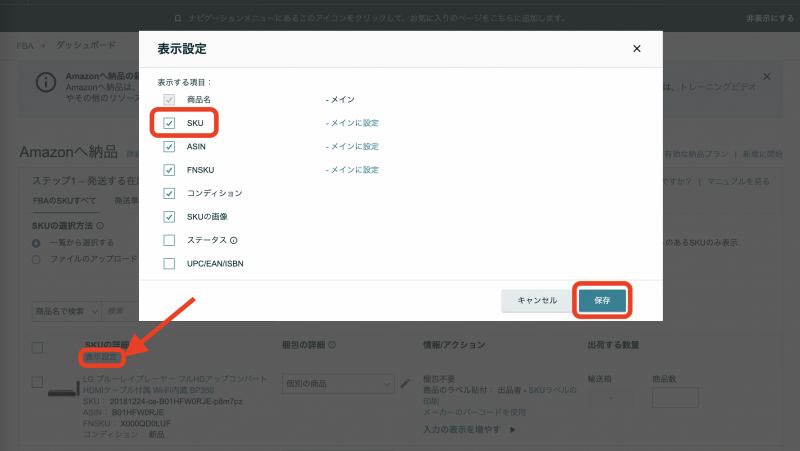Switch to the FBAのSKUすべて tab
This screenshot has height=451, width=800.
pyautogui.click(x=64, y=201)
